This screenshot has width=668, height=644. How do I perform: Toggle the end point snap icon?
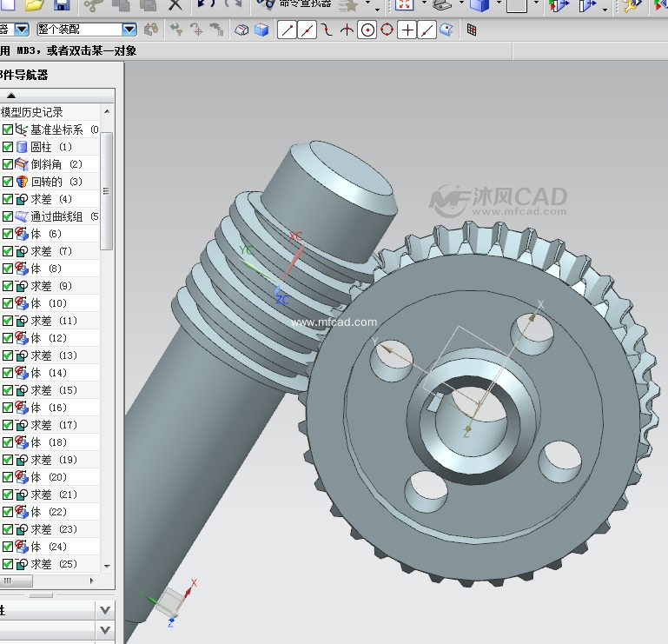tap(287, 30)
